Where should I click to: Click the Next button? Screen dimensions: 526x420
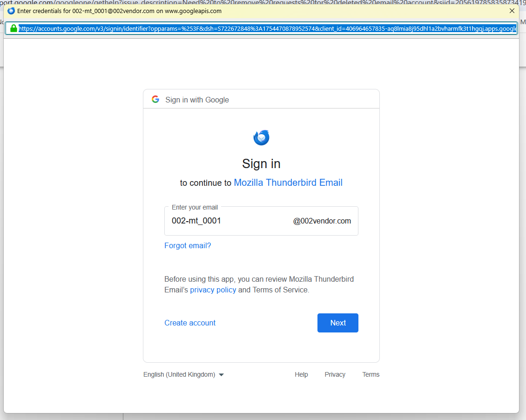(x=338, y=323)
